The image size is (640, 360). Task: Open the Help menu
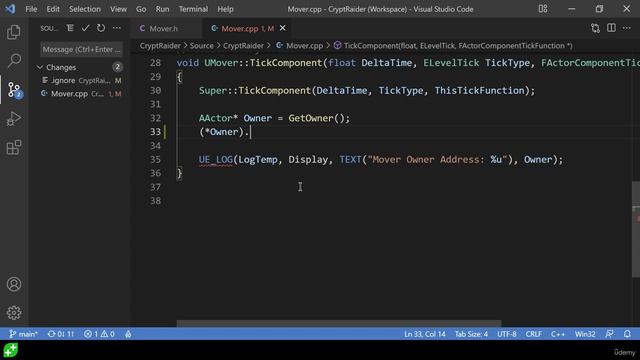point(225,9)
